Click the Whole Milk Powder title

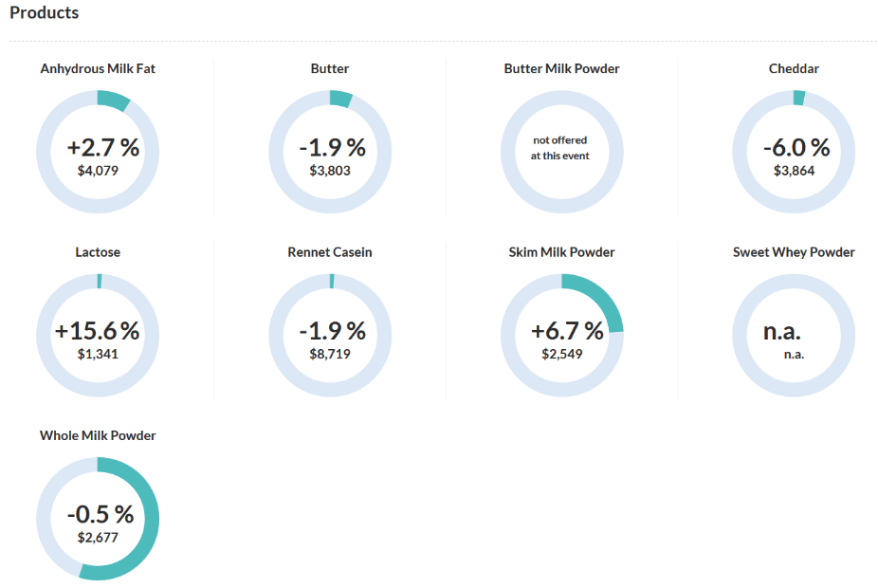[98, 435]
